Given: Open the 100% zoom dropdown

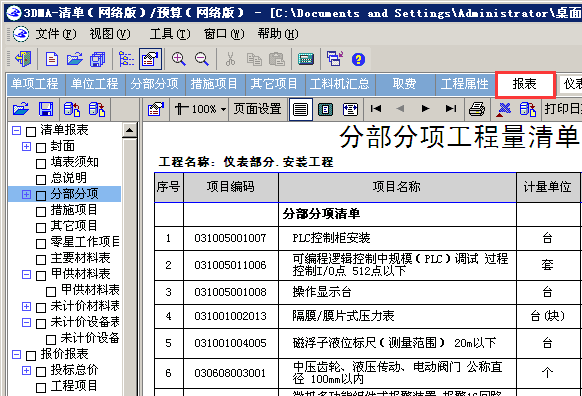Looking at the screenshot, I should (223, 109).
